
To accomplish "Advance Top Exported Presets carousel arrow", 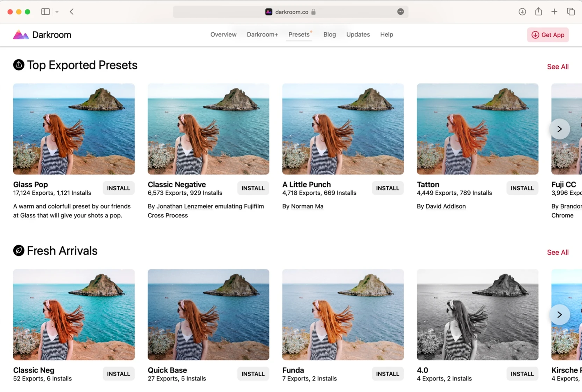I will point(559,129).
